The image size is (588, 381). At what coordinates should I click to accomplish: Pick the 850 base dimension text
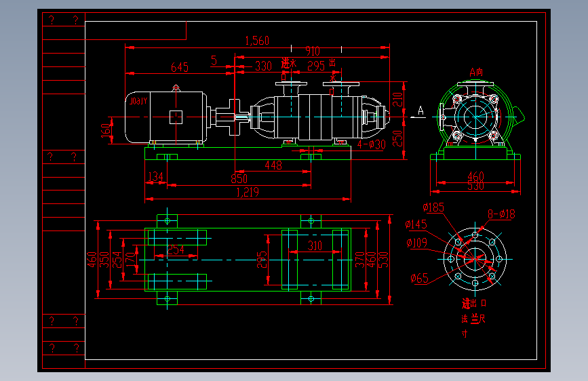239,179
